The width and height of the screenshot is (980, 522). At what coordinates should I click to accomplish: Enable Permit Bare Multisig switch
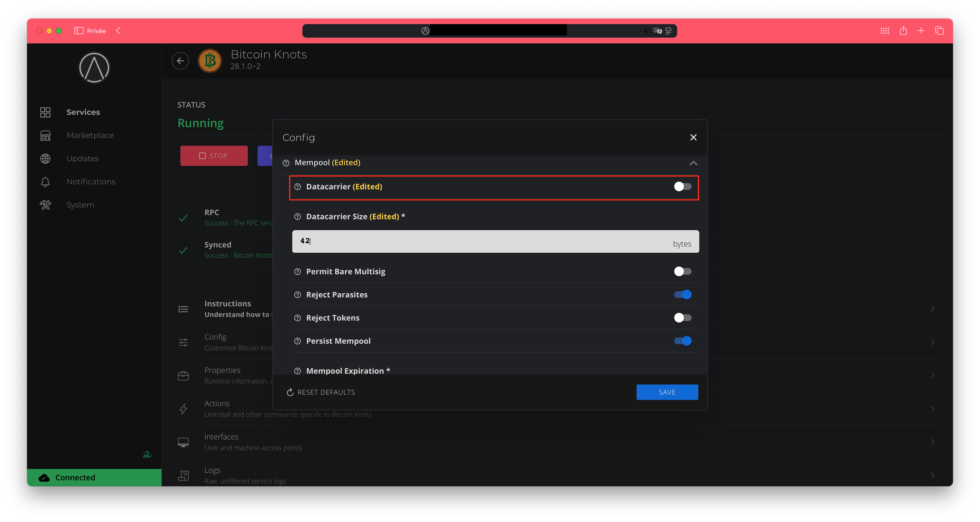pyautogui.click(x=682, y=271)
